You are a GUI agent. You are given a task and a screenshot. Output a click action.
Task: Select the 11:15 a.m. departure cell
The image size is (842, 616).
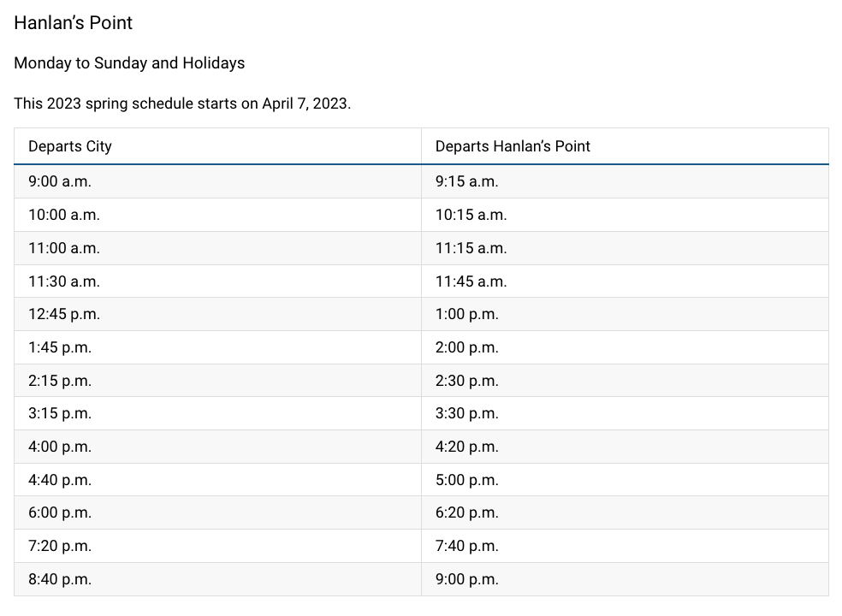coord(471,248)
